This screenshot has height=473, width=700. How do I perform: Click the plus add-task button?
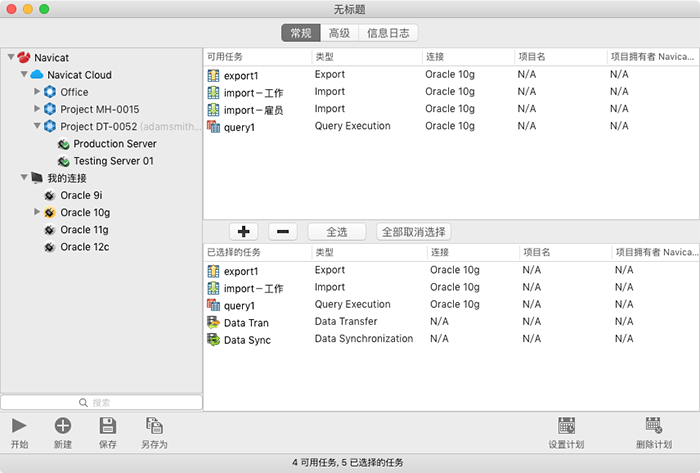244,232
